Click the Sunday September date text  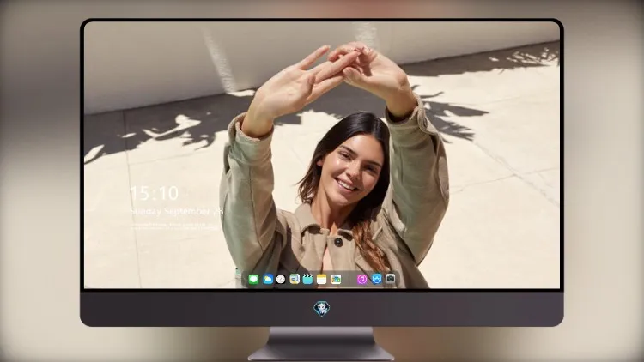coord(177,211)
